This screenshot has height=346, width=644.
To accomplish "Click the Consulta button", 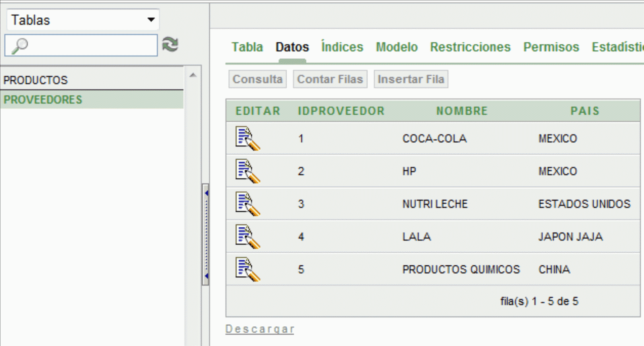I will 258,79.
